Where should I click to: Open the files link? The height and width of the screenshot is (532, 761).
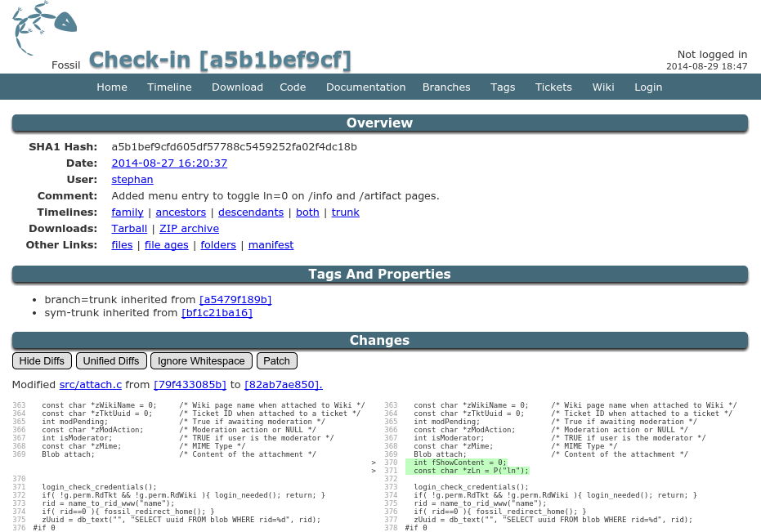122,245
